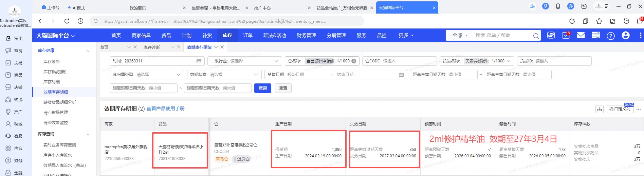Switch to 货品全站推广_万相台无界版 tab
The image size is (644, 176).
[342, 8]
